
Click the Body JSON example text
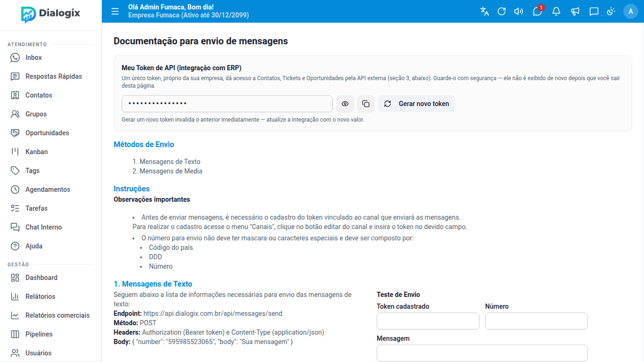(x=212, y=342)
